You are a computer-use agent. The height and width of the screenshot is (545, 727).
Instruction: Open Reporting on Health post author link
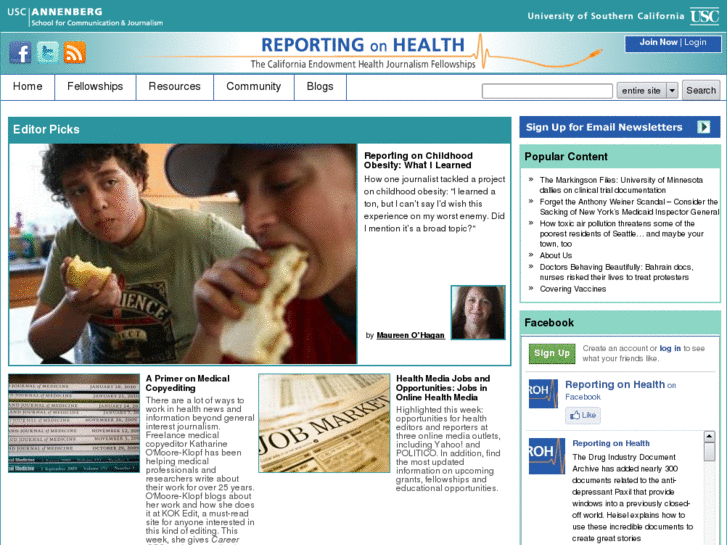[x=611, y=443]
